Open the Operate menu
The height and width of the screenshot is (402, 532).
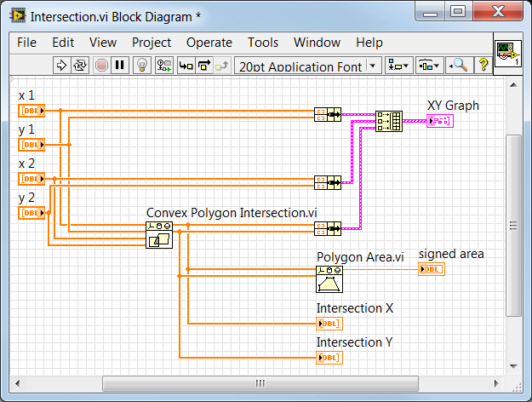[x=209, y=43]
